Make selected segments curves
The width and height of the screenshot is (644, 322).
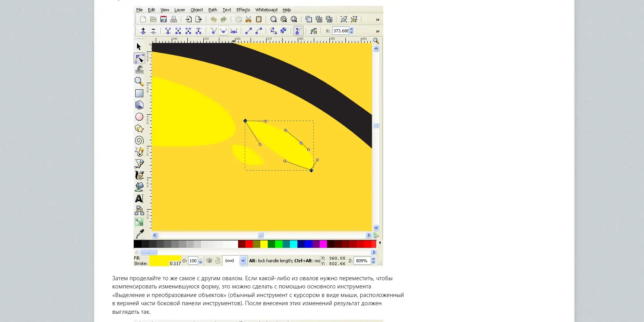259,31
